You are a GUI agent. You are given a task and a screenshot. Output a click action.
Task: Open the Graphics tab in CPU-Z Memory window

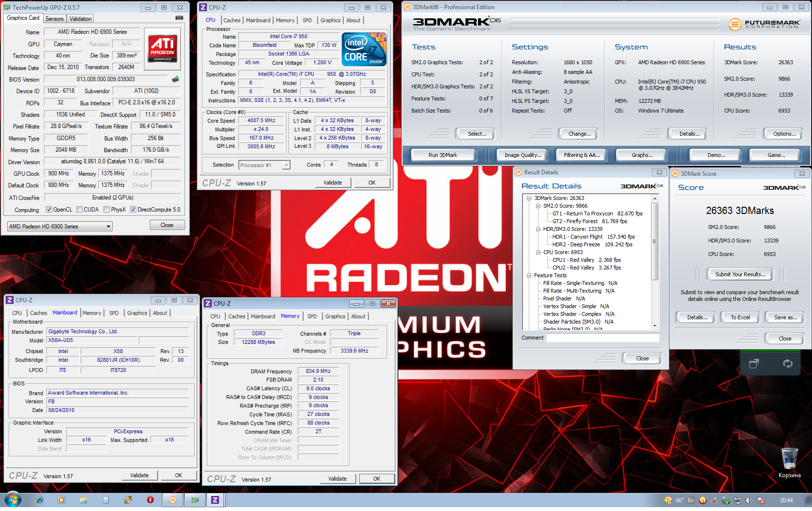(335, 316)
